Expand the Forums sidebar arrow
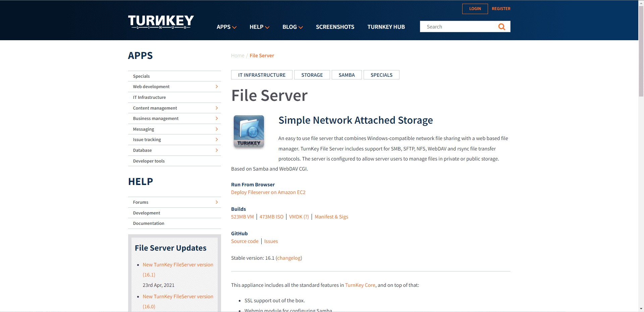The height and width of the screenshot is (312, 644). tap(217, 202)
